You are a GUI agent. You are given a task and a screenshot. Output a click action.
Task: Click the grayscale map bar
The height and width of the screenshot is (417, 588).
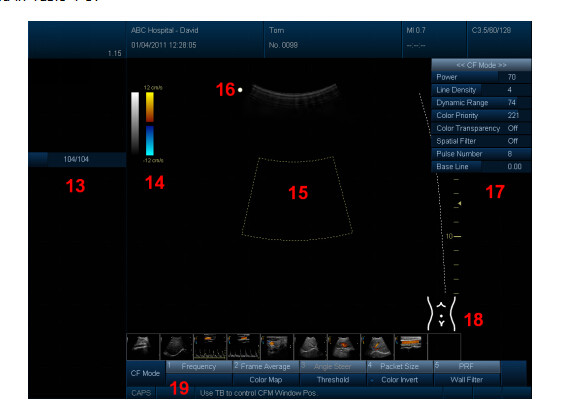point(135,123)
